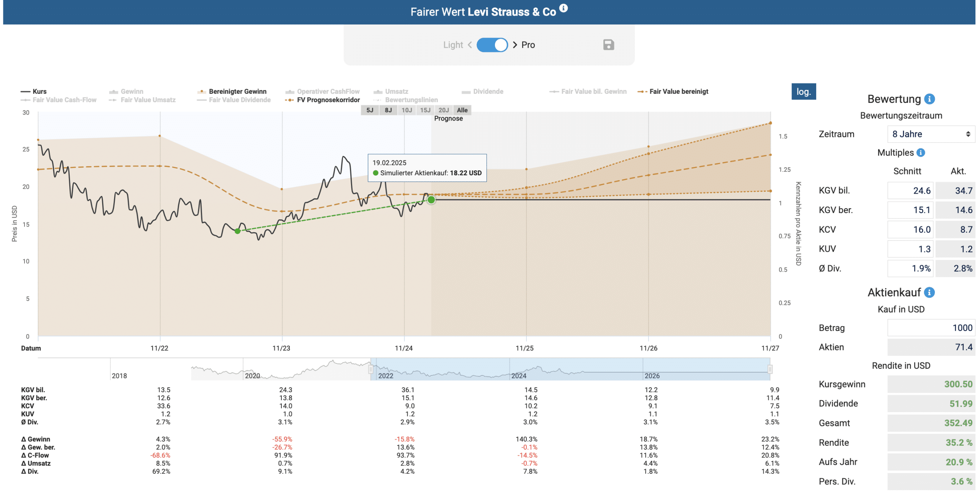The height and width of the screenshot is (494, 980).
Task: Switch to the 10J time range
Action: (407, 110)
